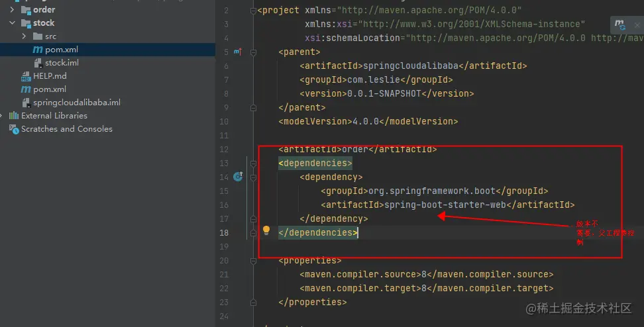Fold the dependency block at line 14

point(253,177)
